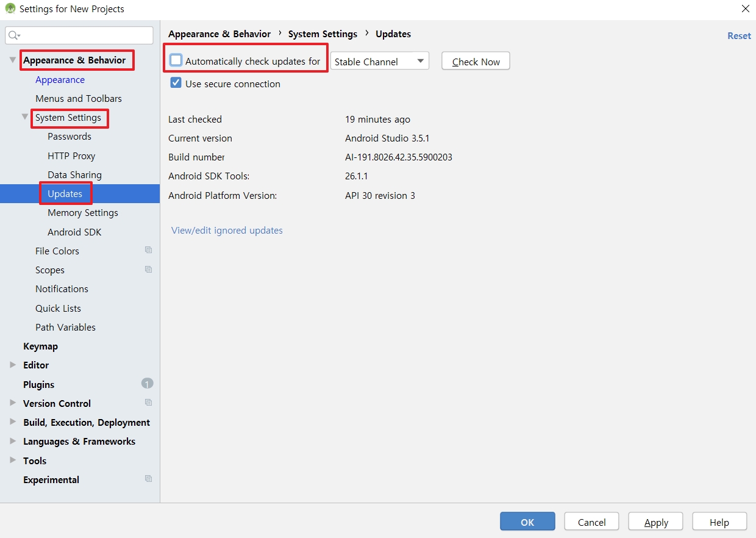Viewport: 756px width, 538px height.
Task: Click the 19 minutes ago value
Action: click(377, 119)
